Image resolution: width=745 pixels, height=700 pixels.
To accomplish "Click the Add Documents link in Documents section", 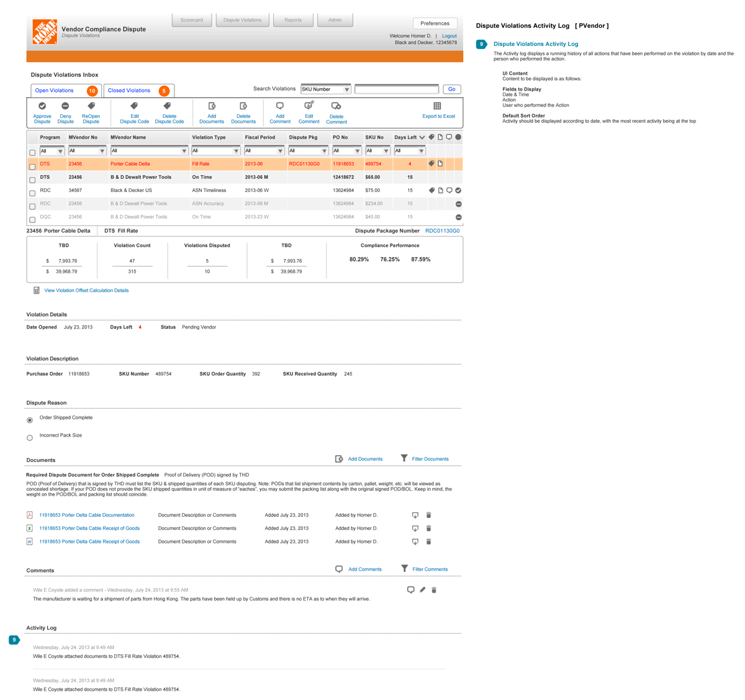I will pos(365,459).
